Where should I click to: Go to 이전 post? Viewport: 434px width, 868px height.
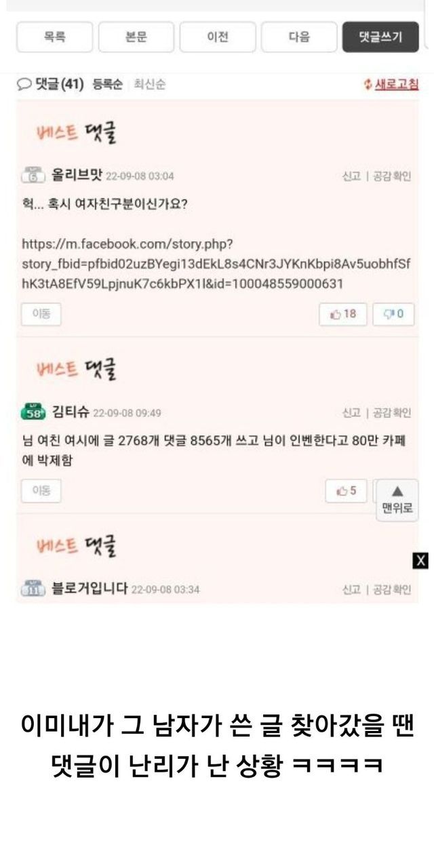point(218,37)
